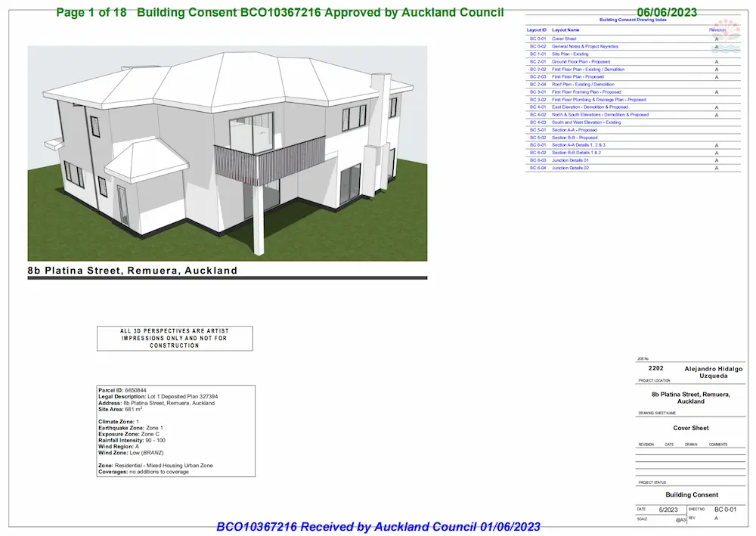Click 'Site Plan - Existing' index row
This screenshot has height=536, width=756.
pos(633,54)
